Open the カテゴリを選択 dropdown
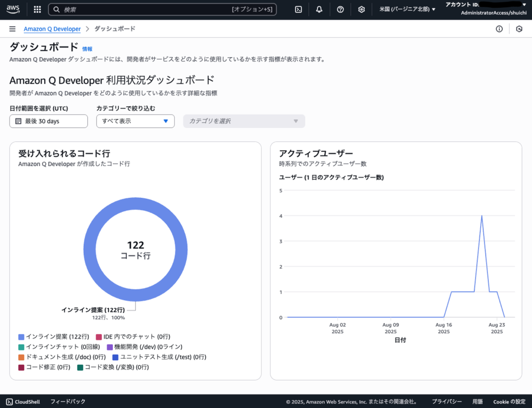The height and width of the screenshot is (408, 532). 244,121
